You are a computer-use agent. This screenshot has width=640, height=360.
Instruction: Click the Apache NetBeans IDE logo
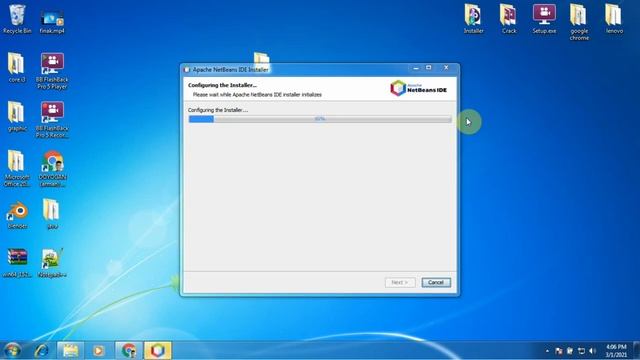coord(418,88)
